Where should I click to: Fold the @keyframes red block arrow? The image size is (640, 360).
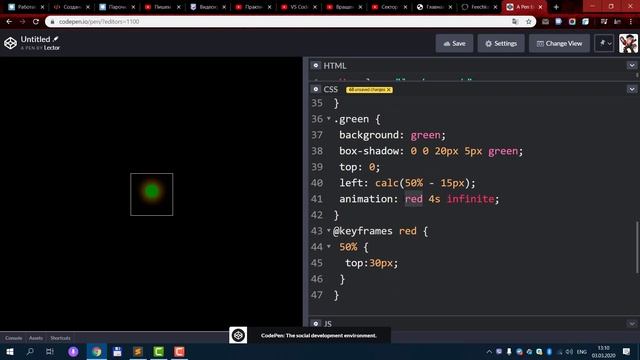pos(329,231)
